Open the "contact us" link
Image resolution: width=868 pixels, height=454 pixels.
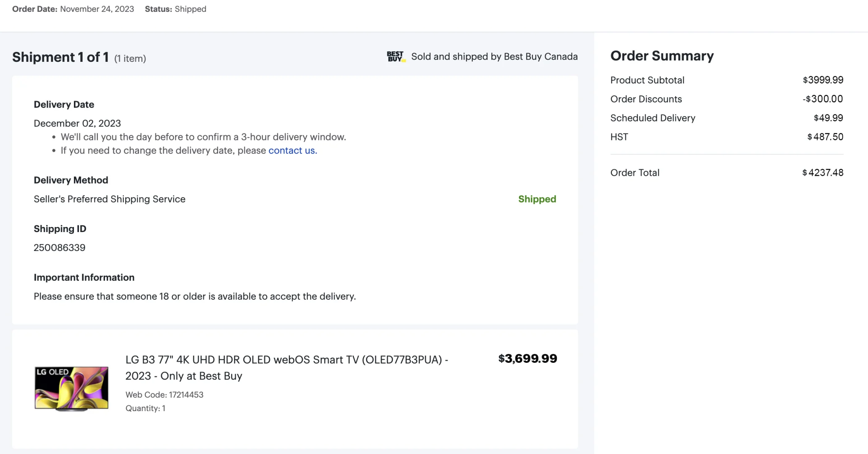coord(292,150)
